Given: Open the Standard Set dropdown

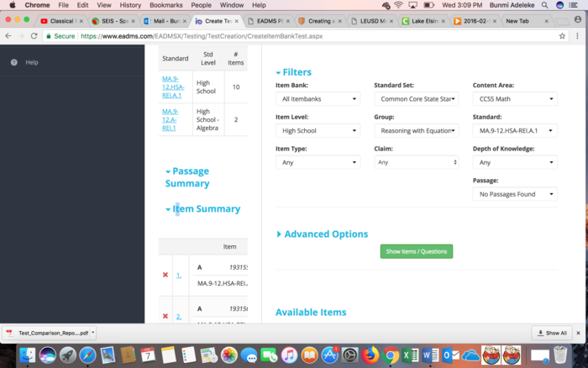Looking at the screenshot, I should pyautogui.click(x=417, y=99).
